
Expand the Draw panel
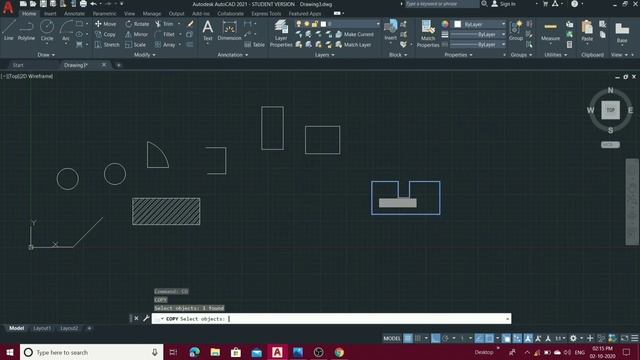(46, 55)
